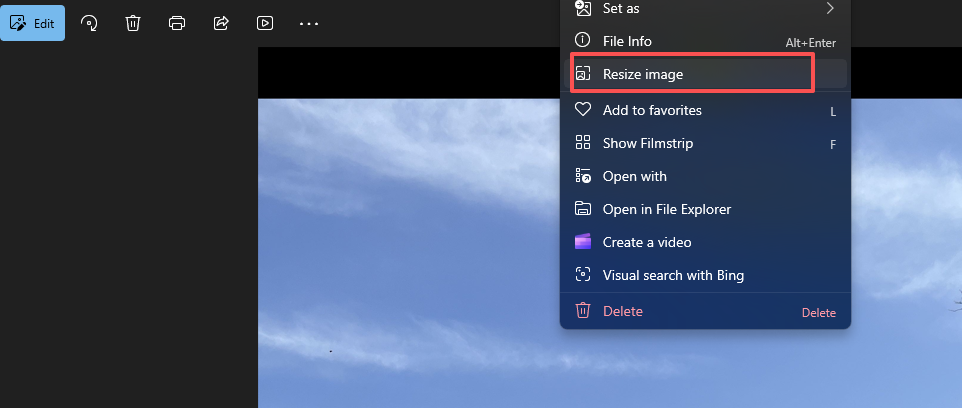Toggle Add to favorites heart
The image size is (962, 408).
coord(584,110)
